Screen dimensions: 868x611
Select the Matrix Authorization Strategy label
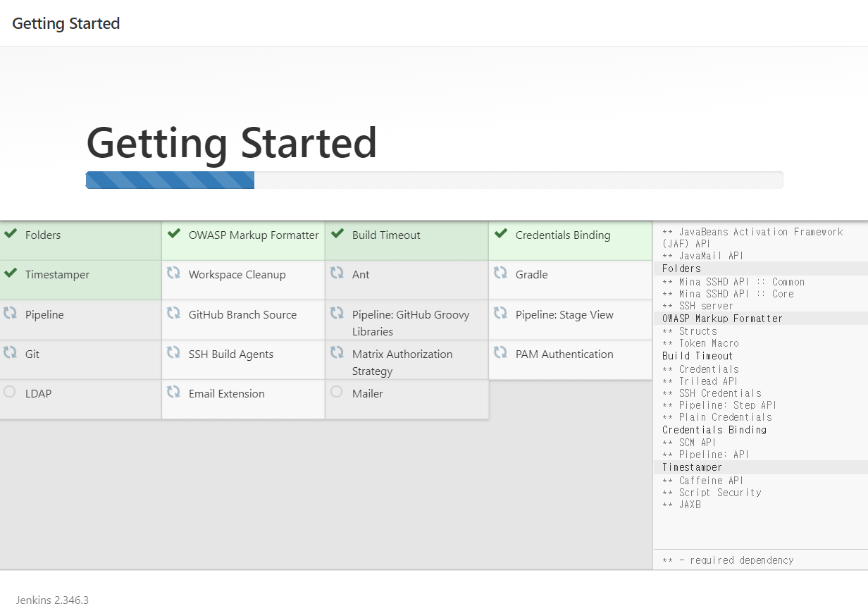(x=402, y=362)
